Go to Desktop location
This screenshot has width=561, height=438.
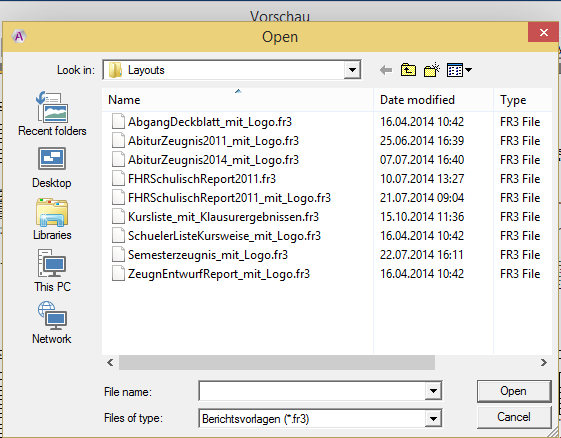52,167
